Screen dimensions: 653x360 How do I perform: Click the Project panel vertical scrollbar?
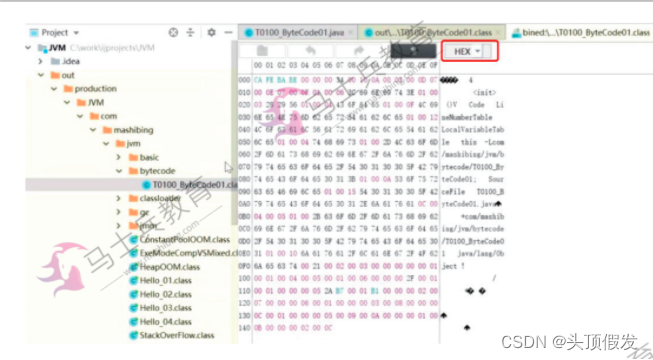(x=234, y=133)
